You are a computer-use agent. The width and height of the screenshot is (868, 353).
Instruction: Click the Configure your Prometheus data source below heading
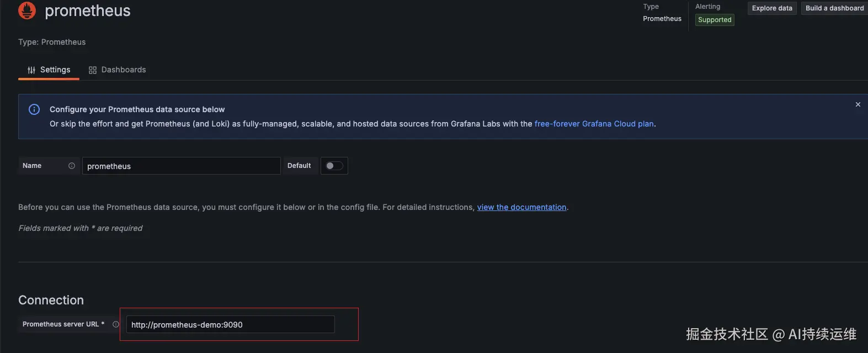(x=137, y=109)
